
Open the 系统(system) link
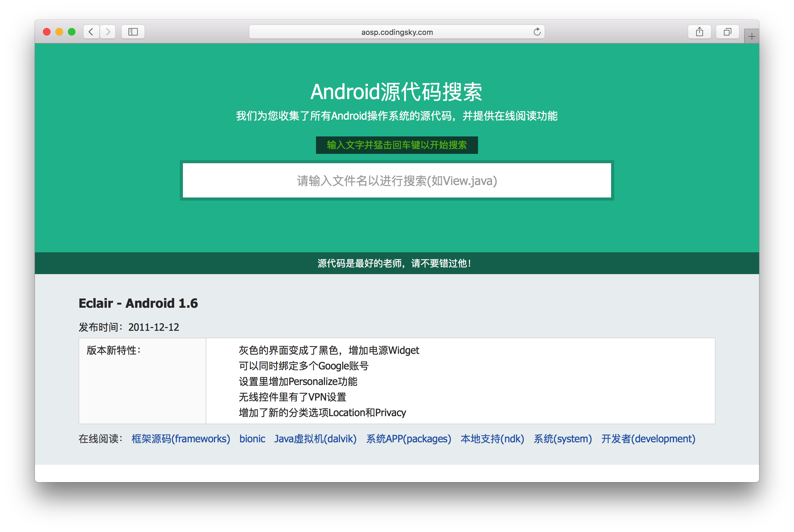click(x=562, y=439)
